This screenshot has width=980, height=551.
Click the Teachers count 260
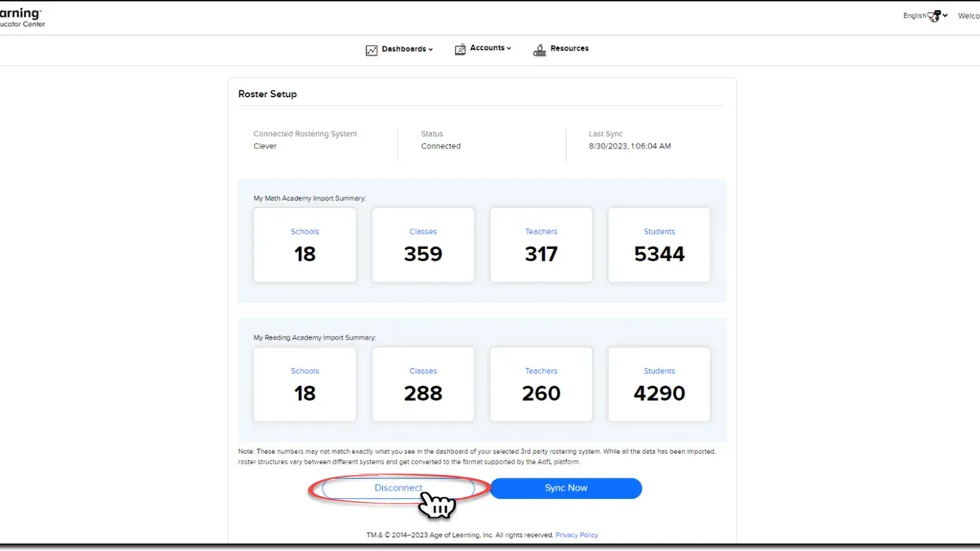click(x=541, y=393)
